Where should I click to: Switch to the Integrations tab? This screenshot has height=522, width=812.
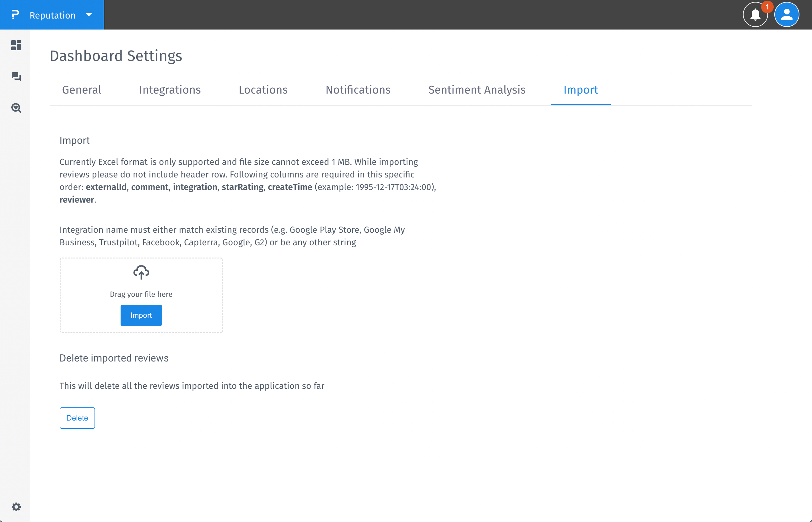170,90
